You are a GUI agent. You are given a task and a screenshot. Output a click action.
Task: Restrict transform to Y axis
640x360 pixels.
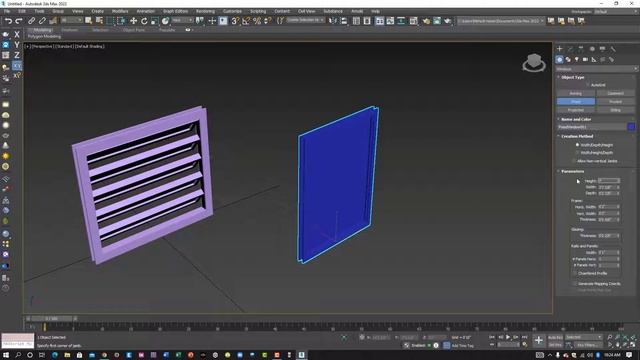(x=17, y=45)
